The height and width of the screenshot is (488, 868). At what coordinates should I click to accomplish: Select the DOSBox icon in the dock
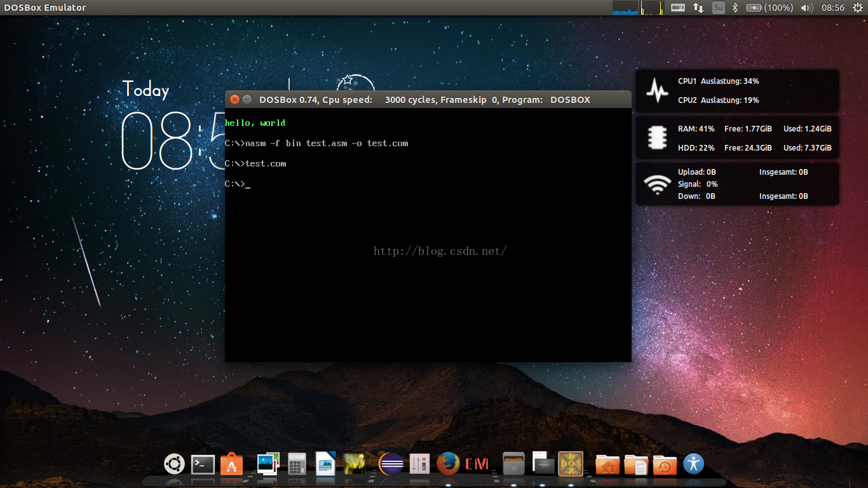(x=571, y=464)
